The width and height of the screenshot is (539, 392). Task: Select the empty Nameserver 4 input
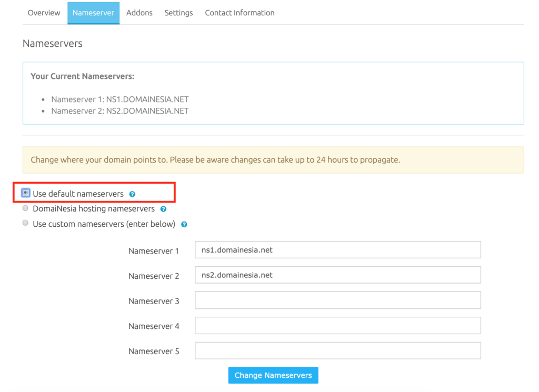tap(337, 325)
